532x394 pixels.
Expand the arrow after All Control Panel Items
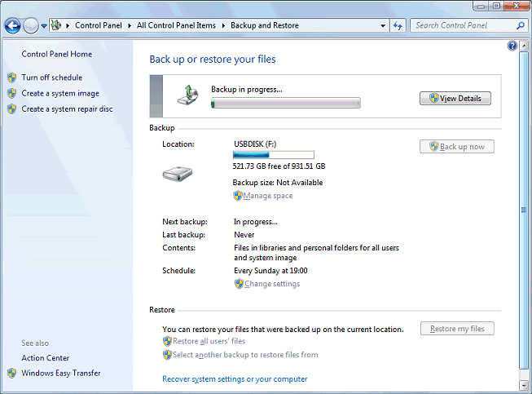[x=223, y=26]
